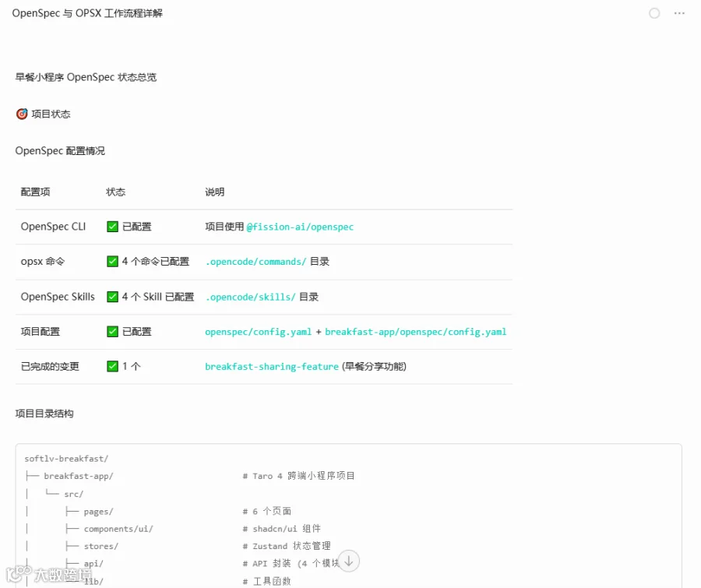701x588 pixels.
Task: Click .opencode/skills/ path
Action: (250, 297)
